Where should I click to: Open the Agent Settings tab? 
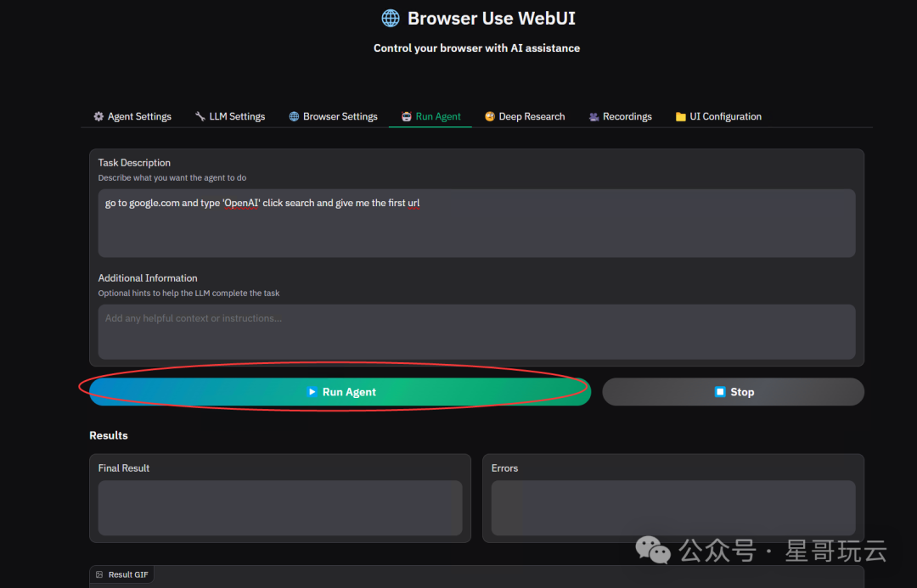click(132, 116)
